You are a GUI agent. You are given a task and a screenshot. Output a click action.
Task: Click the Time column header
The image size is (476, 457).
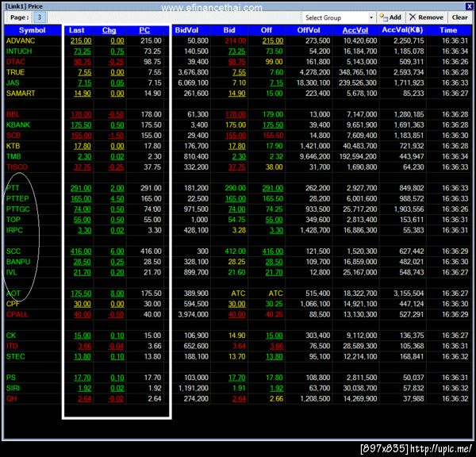(x=448, y=30)
